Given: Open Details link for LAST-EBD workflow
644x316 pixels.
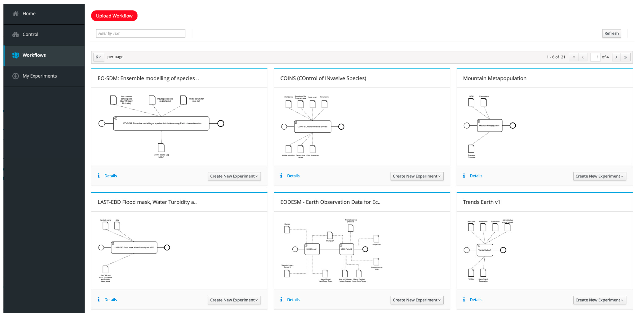Looking at the screenshot, I should 111,300.
